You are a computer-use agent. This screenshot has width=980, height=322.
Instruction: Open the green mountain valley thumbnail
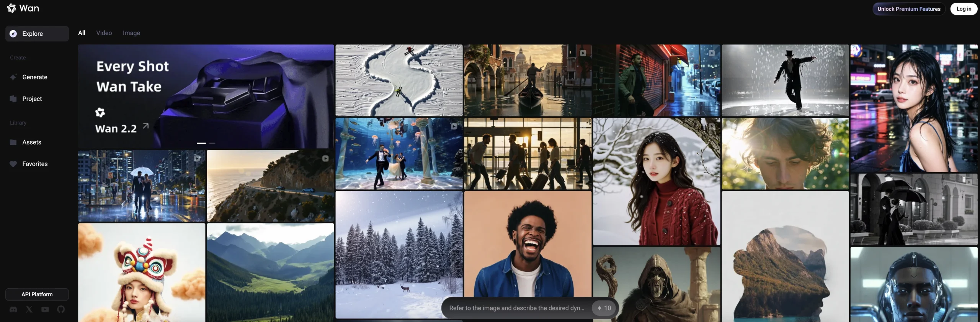[x=270, y=273]
